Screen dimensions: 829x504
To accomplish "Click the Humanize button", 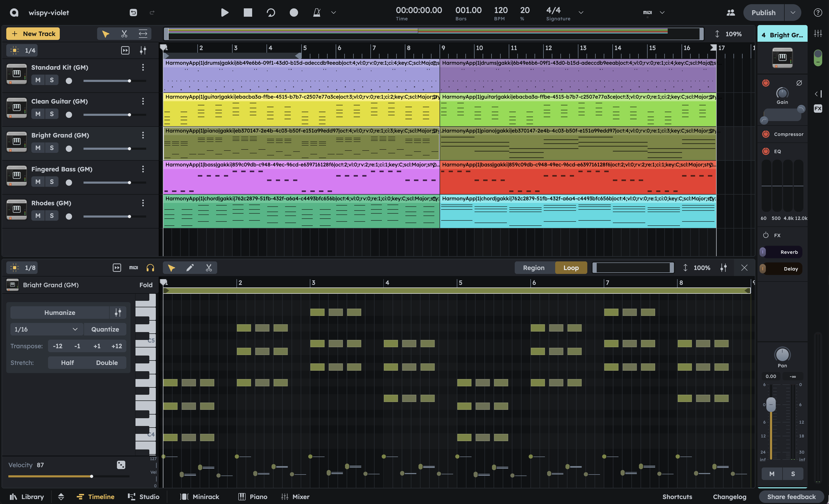I will pyautogui.click(x=60, y=313).
